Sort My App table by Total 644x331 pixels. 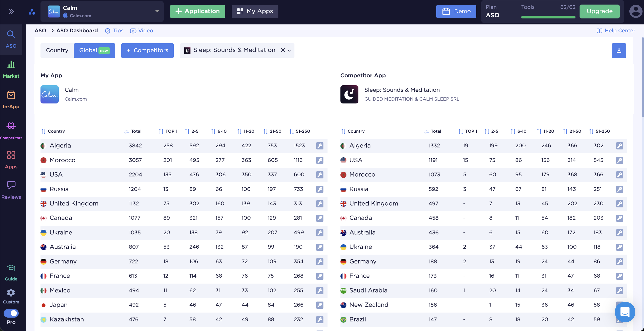pos(133,131)
